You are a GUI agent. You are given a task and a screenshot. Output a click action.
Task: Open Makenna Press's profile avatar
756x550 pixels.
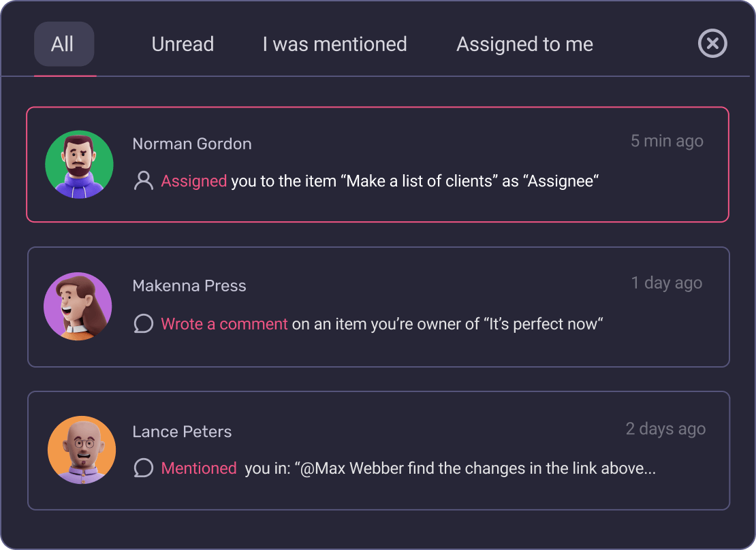[78, 306]
